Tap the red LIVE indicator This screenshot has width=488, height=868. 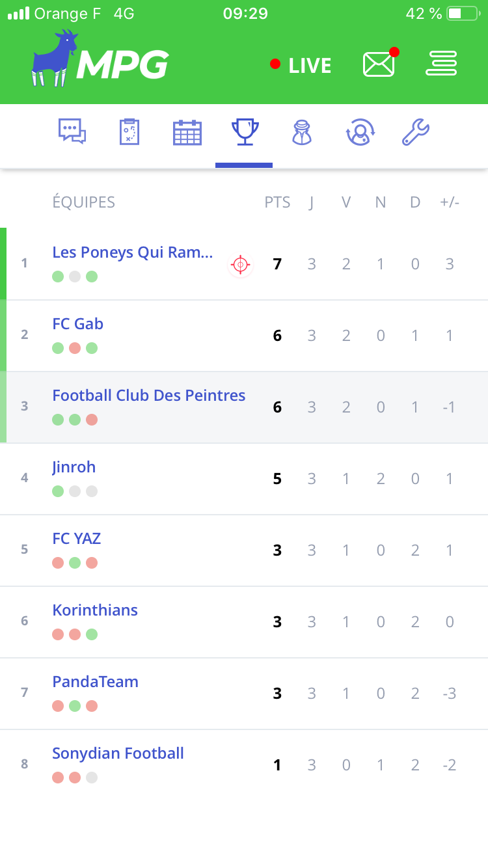point(301,65)
